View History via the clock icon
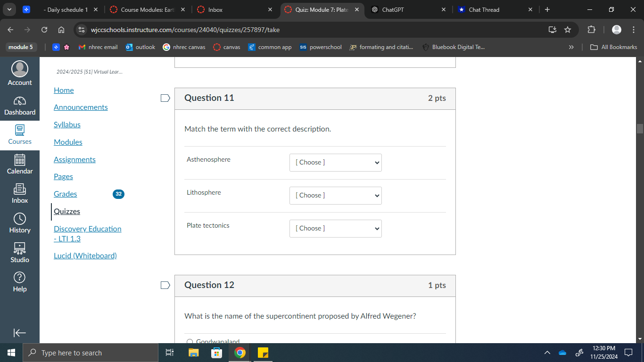Screen dimensions: 644x362 19,222
